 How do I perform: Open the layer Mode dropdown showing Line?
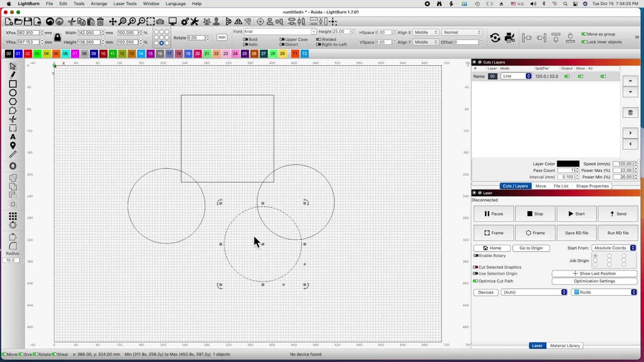click(516, 76)
